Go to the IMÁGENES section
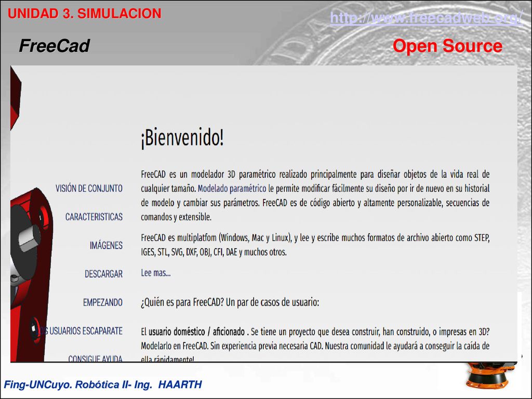 pos(106,245)
